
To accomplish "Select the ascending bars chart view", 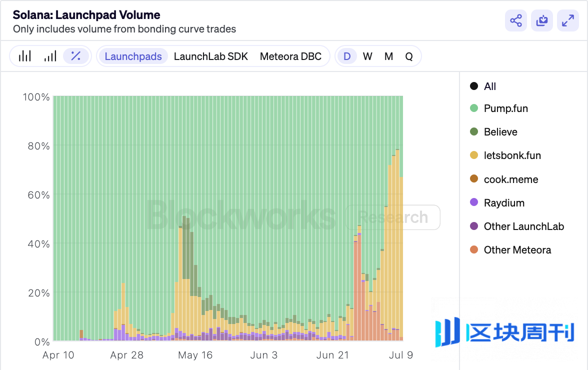I will (50, 56).
